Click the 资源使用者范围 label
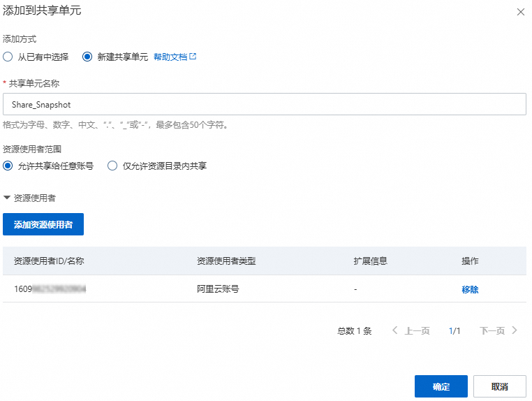Screen dimensions: 532x401 (x=32, y=149)
